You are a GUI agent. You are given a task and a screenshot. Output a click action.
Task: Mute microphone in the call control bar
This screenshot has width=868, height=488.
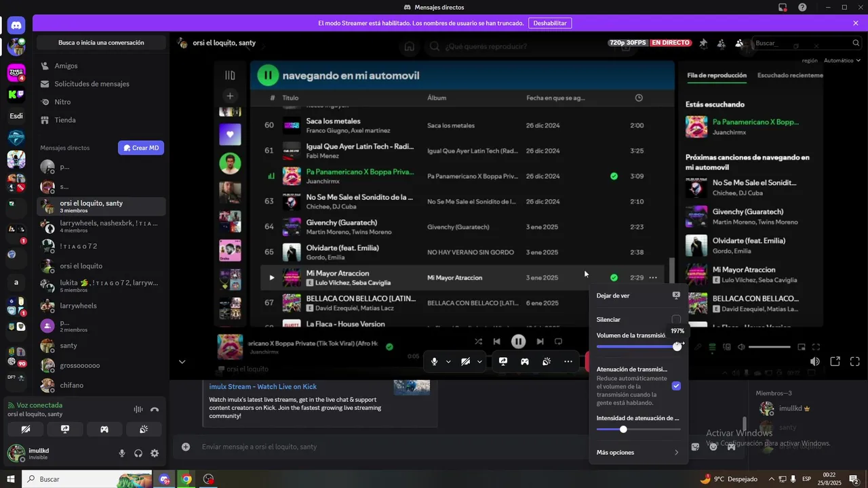(434, 361)
